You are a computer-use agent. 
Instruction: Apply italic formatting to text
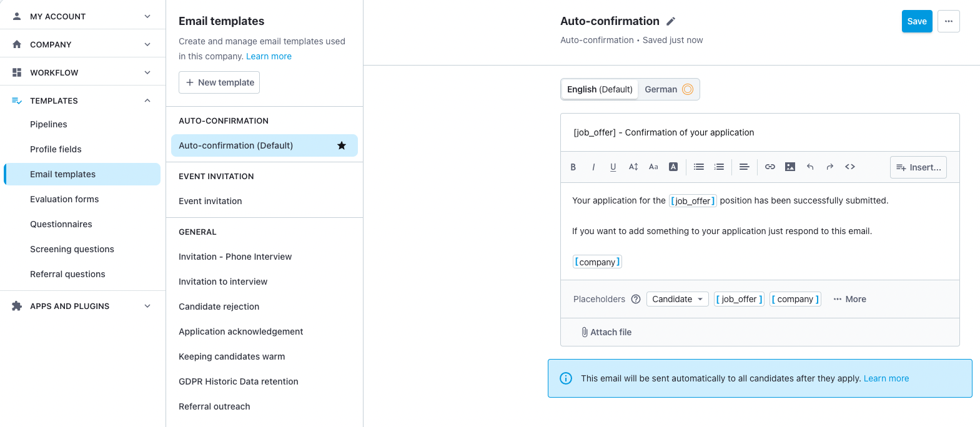[x=593, y=167]
